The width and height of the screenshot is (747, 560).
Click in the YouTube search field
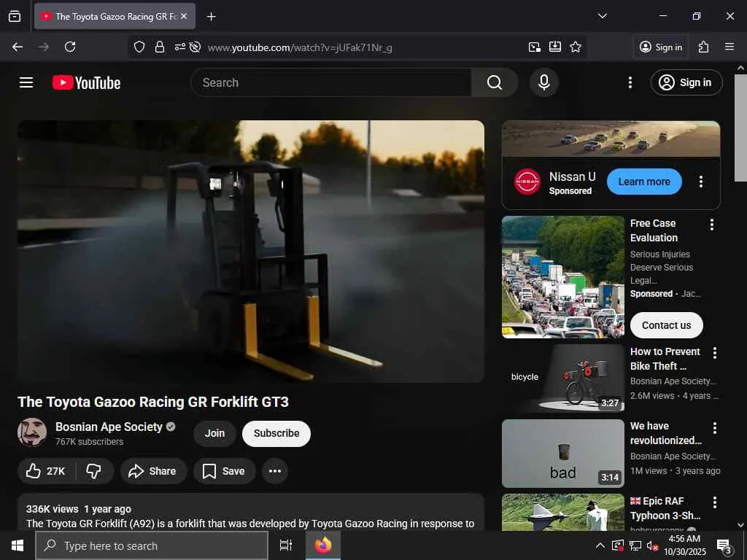tap(331, 82)
